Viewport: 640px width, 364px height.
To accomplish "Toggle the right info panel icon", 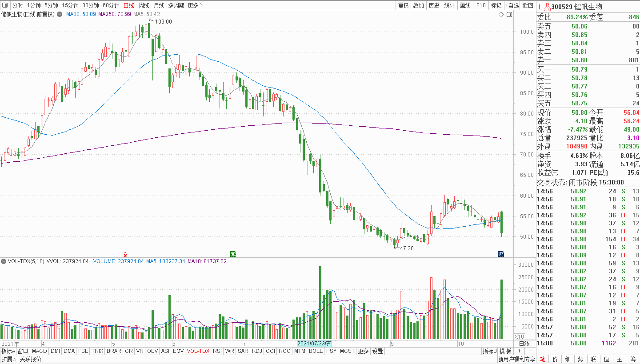I will [x=509, y=14].
